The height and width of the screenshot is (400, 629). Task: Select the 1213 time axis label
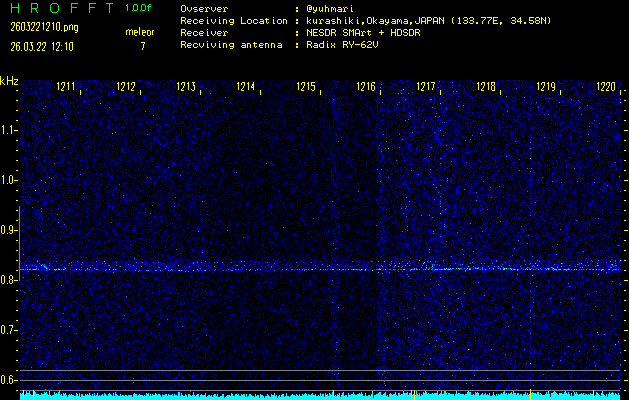coord(186,86)
